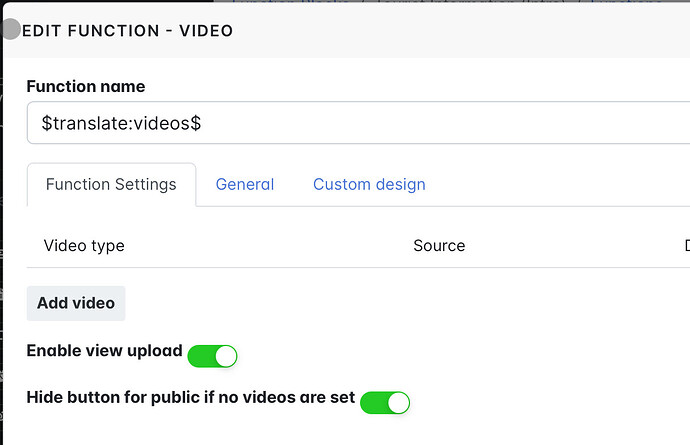This screenshot has width=690, height=445.
Task: Click the Hide button for public label text
Action: (190, 397)
